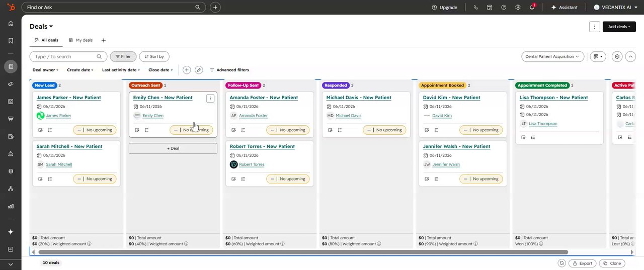Switch to the My deals tab

click(80, 40)
